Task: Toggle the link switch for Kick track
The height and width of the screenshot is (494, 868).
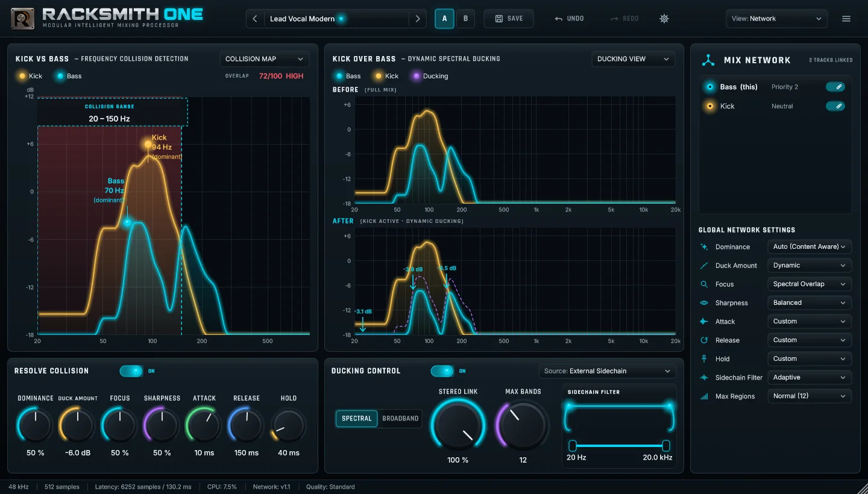Action: click(x=835, y=106)
